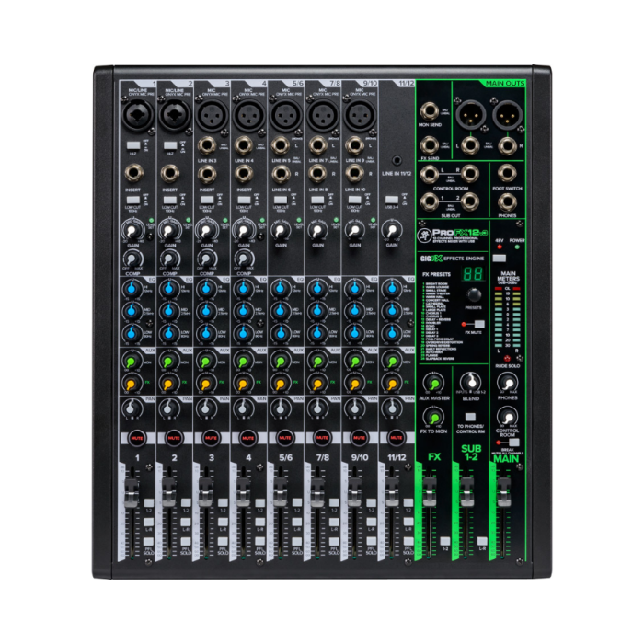Mute channel 3 with its MUTE button
The width and height of the screenshot is (644, 644).
coord(211,438)
